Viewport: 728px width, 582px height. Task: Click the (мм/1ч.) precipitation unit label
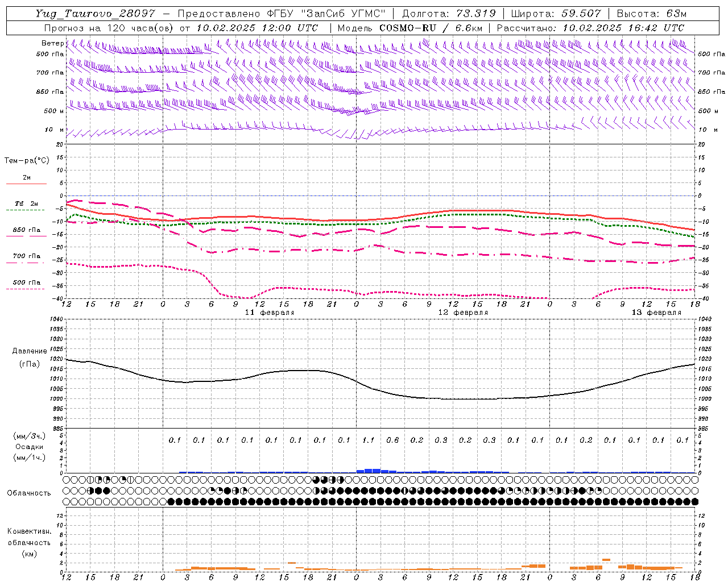pyautogui.click(x=30, y=458)
